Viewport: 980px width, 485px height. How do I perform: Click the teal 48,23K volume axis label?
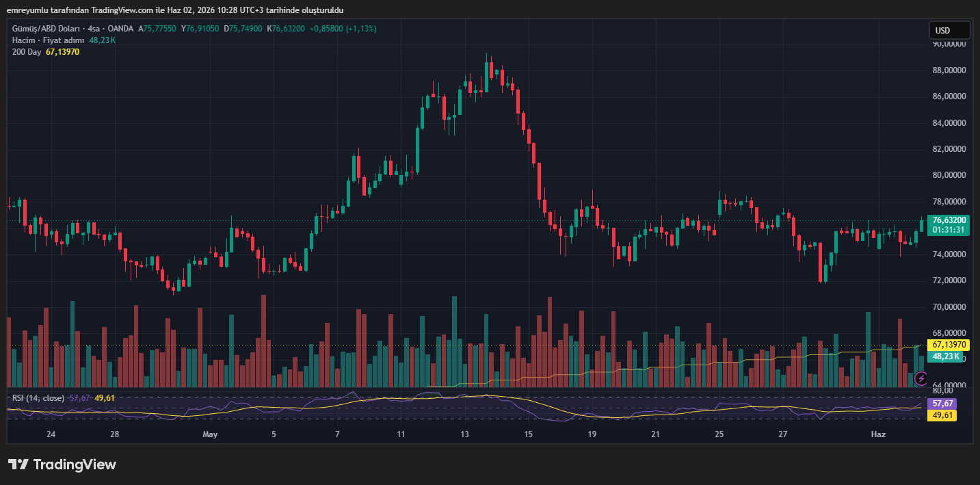coord(946,356)
